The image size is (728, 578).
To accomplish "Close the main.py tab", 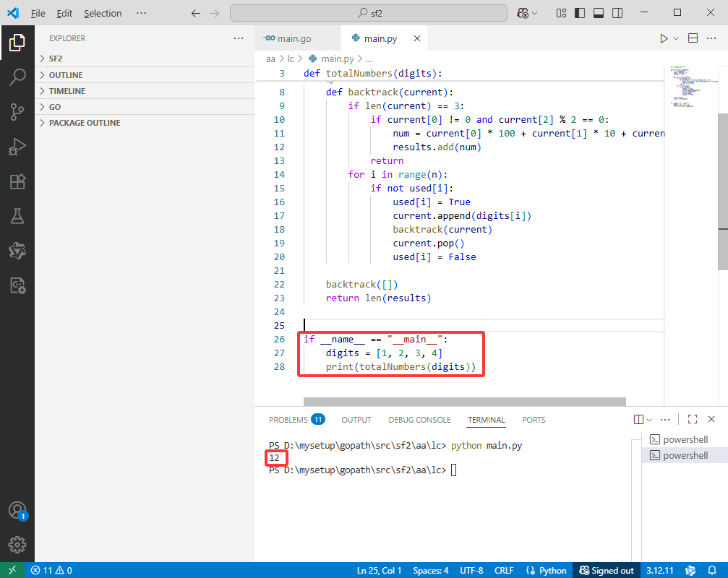I will 417,38.
